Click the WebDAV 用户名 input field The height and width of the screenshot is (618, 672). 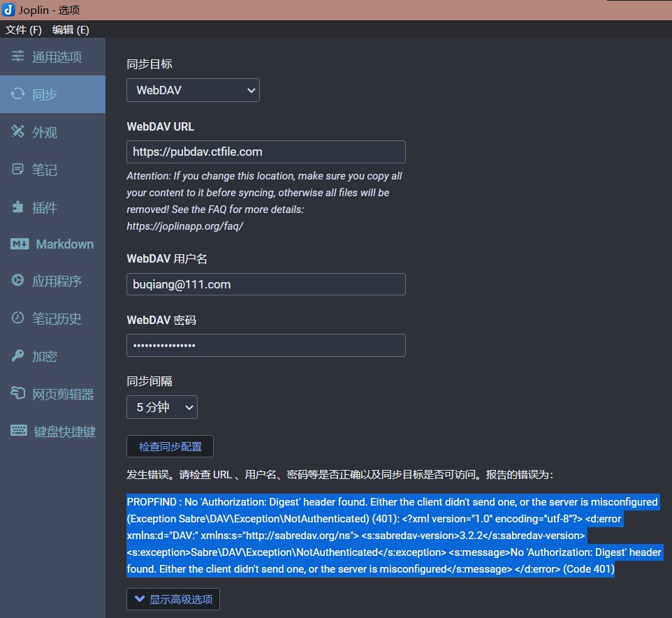tap(265, 284)
